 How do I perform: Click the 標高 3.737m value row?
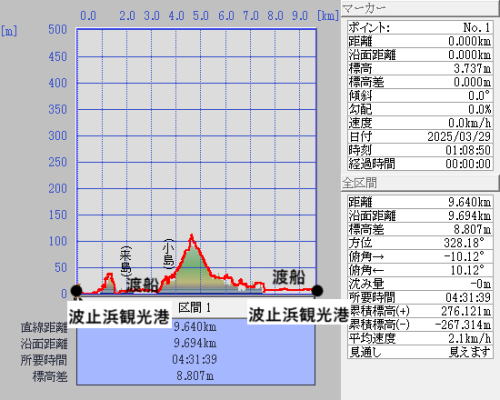coord(420,69)
